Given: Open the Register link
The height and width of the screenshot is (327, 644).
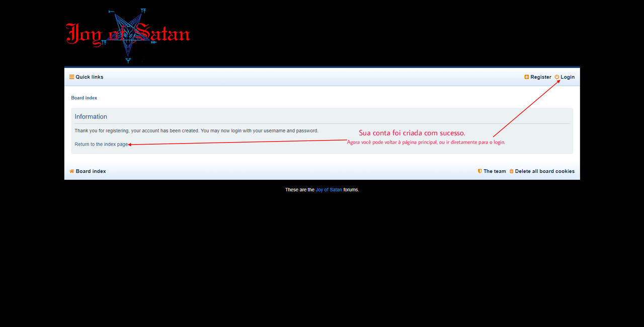Looking at the screenshot, I should click(538, 77).
